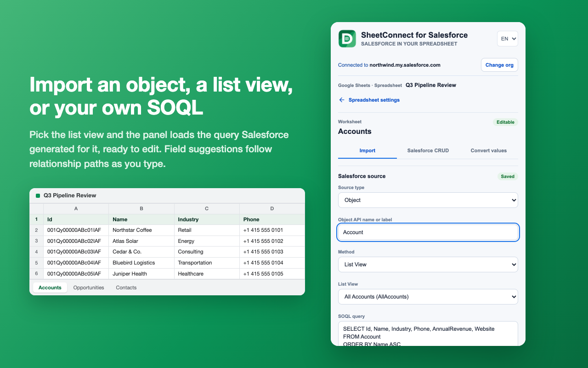Click the Atlas Solar cell
Viewport: 588px width, 368px height.
[x=141, y=241]
